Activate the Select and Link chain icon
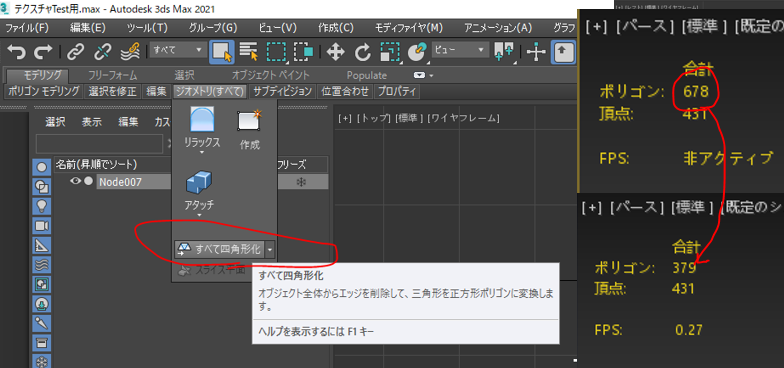Image resolution: width=784 pixels, height=368 pixels. 76,51
